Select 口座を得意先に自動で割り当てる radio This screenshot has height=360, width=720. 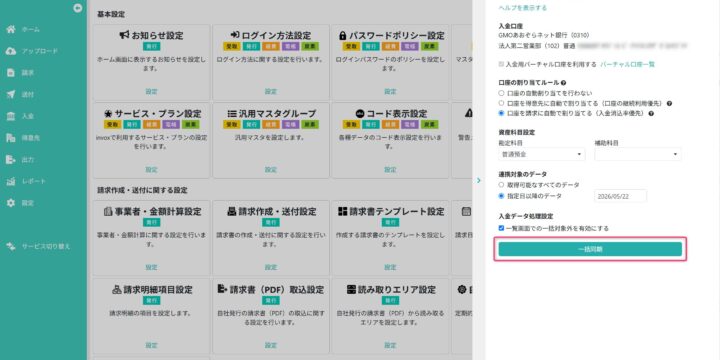(x=501, y=103)
